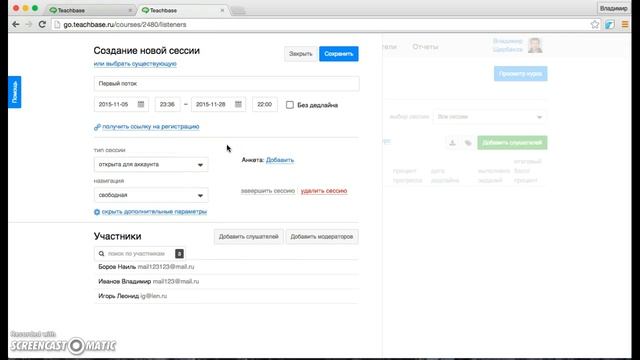
Task: Click session name field 'Первый поток'
Action: point(227,84)
